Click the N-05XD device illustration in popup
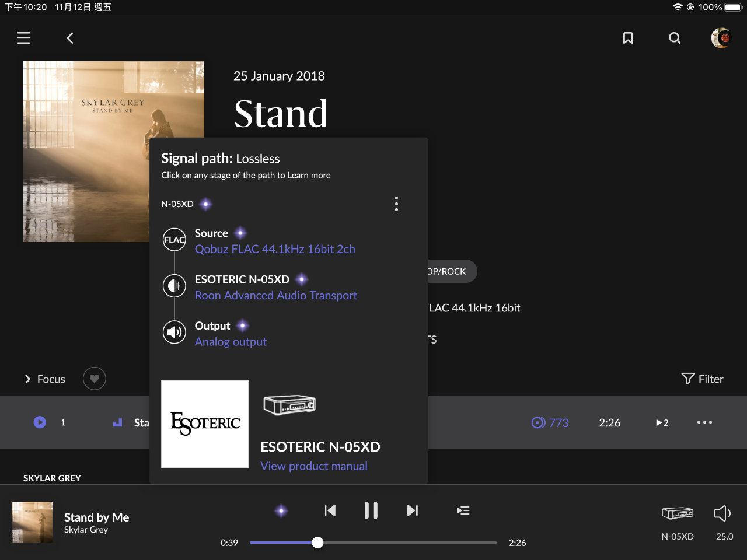 click(x=289, y=405)
